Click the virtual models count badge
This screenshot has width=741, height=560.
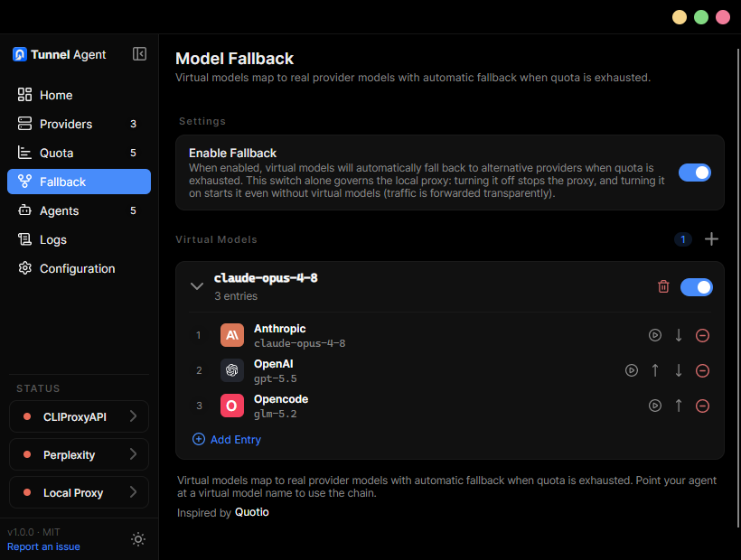click(683, 239)
